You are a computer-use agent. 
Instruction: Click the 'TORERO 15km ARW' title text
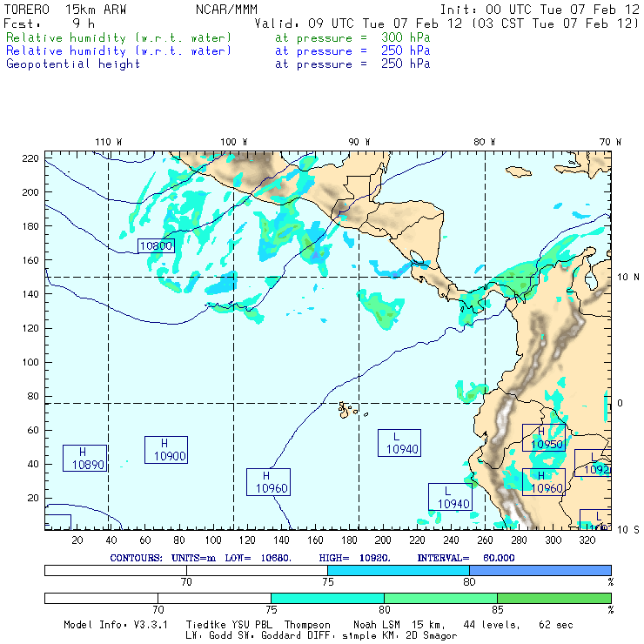[x=65, y=10]
